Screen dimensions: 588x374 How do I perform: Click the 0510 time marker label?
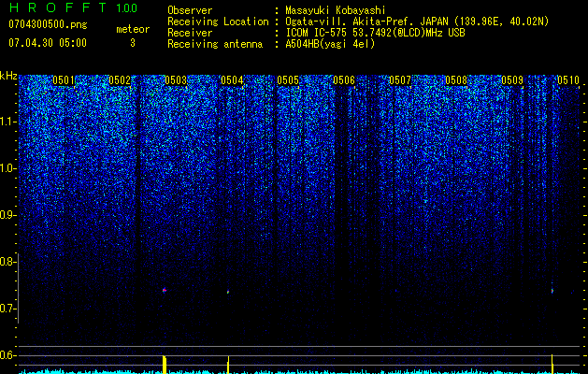click(568, 80)
